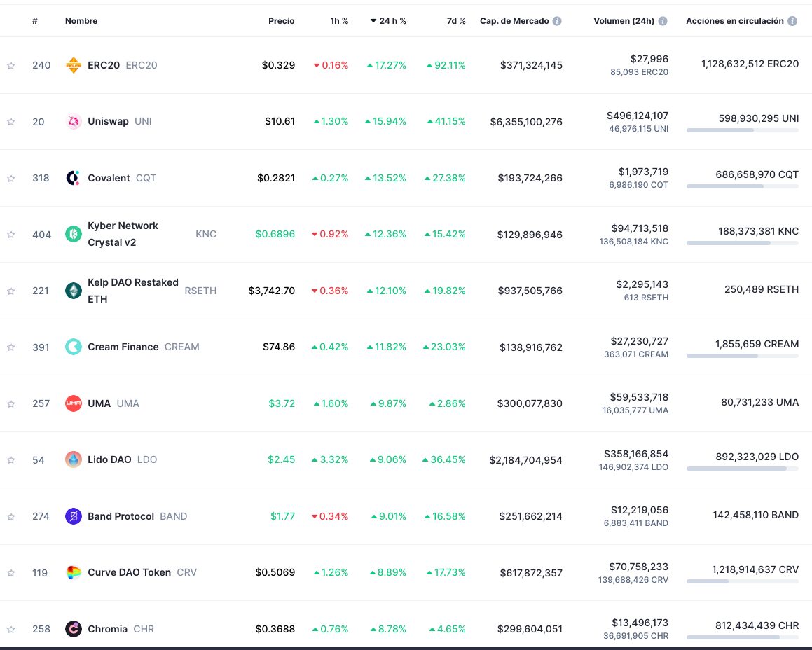Add Band Protocol to watchlist via star

pos(11,516)
